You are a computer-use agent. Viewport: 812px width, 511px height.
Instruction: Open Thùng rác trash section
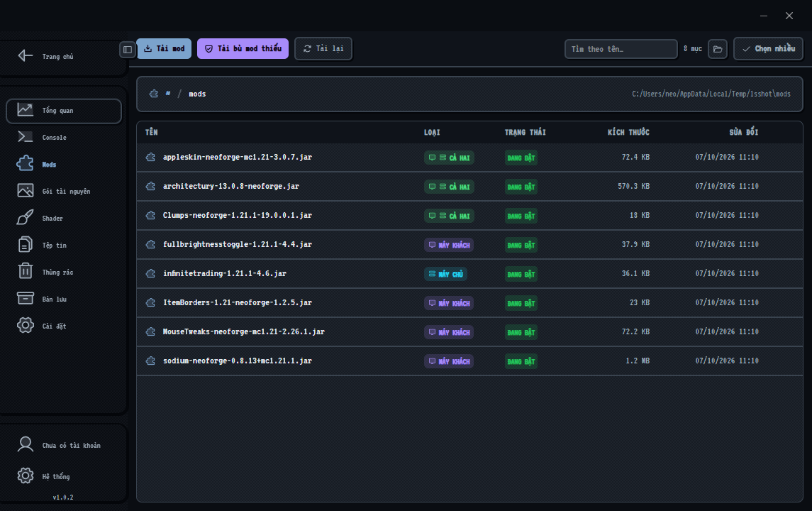click(x=64, y=272)
